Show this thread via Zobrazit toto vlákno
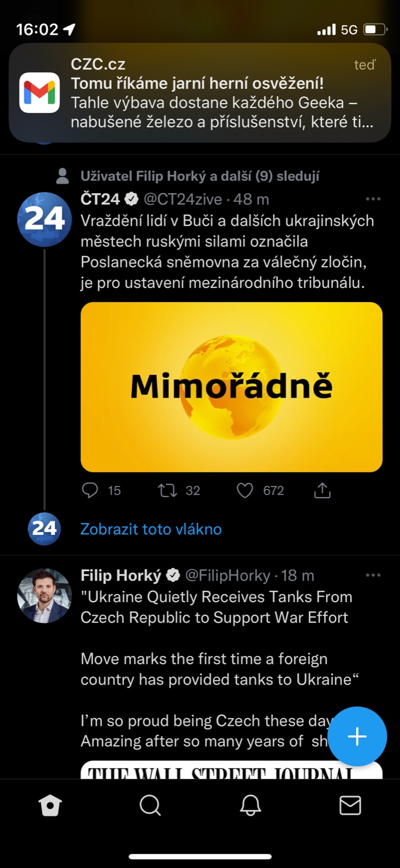Image resolution: width=400 pixels, height=868 pixels. click(x=151, y=529)
